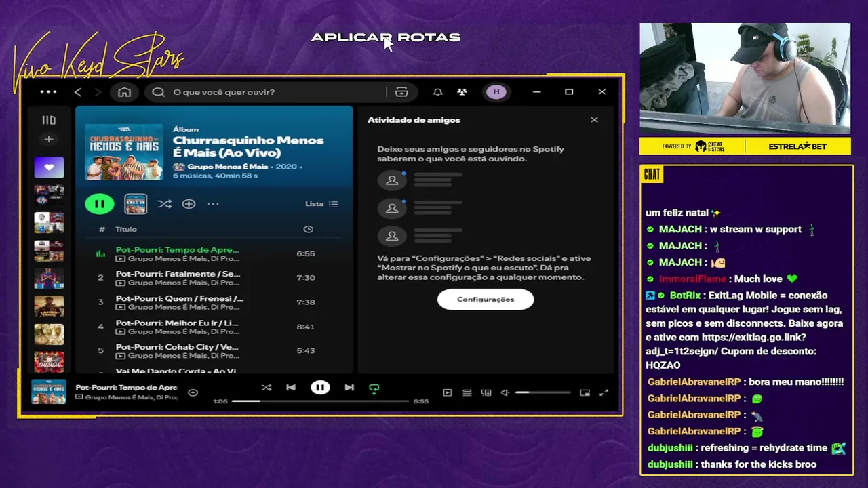Image resolution: width=868 pixels, height=488 pixels.
Task: Open the mini player icon
Action: tap(585, 392)
